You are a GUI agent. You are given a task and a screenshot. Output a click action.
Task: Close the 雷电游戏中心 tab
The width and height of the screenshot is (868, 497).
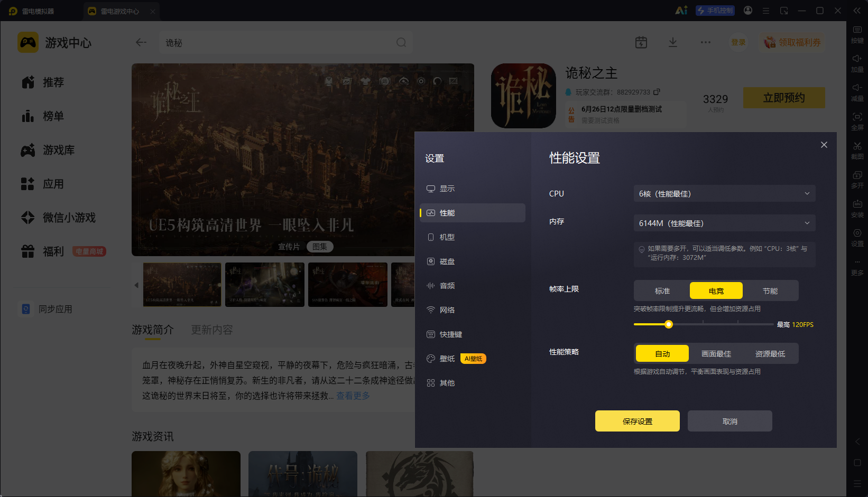[x=153, y=11]
